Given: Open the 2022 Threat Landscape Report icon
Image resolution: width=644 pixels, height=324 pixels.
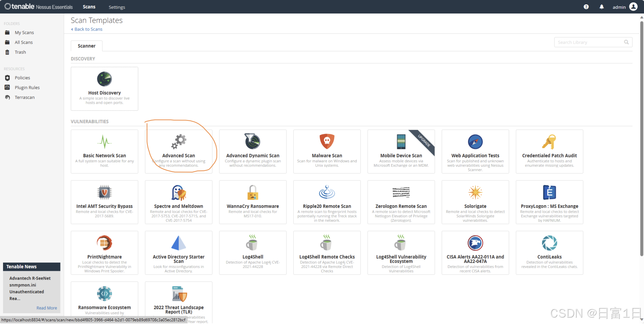Looking at the screenshot, I should [179, 294].
